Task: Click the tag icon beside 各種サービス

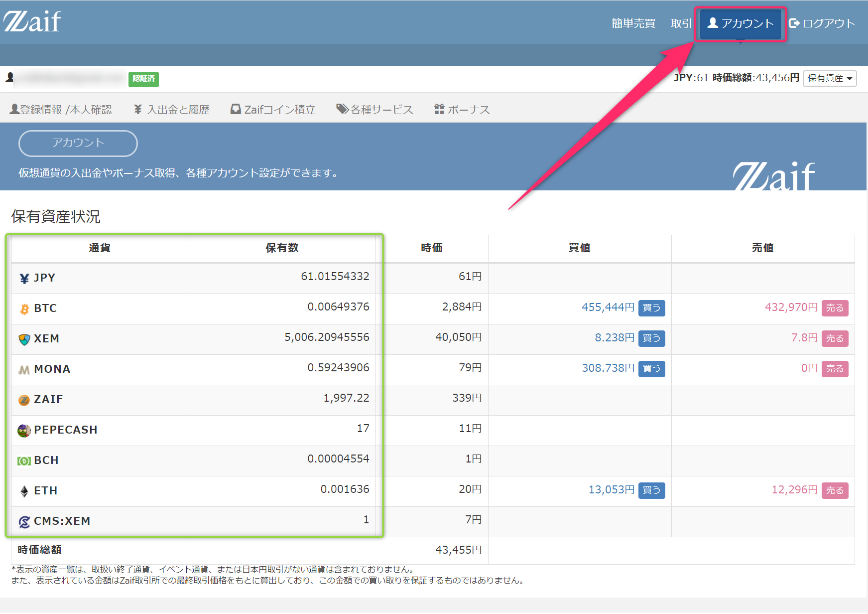Action: click(343, 109)
